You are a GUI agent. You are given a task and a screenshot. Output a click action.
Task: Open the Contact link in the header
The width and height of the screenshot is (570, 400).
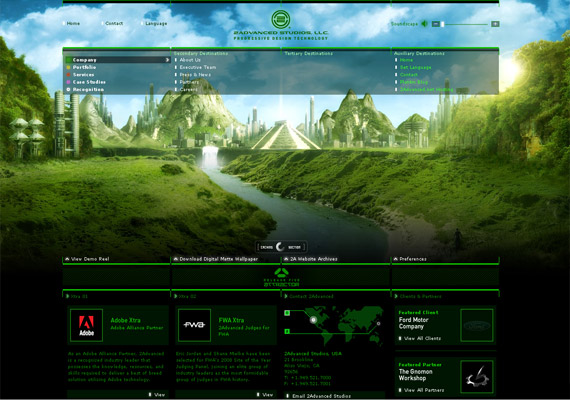[114, 23]
